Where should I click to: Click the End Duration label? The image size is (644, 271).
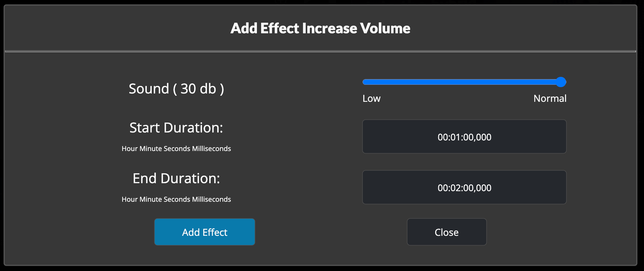click(176, 178)
